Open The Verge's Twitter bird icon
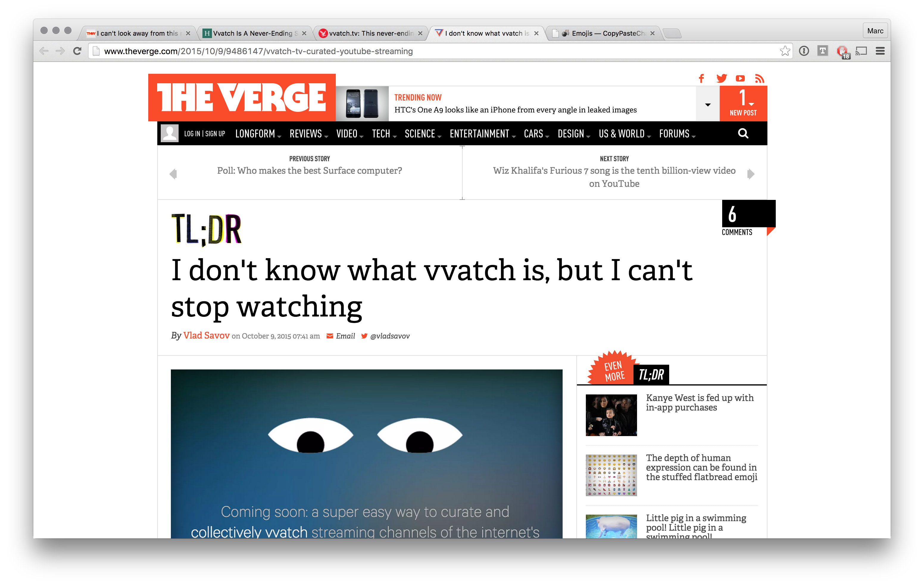The width and height of the screenshot is (924, 586). point(721,79)
